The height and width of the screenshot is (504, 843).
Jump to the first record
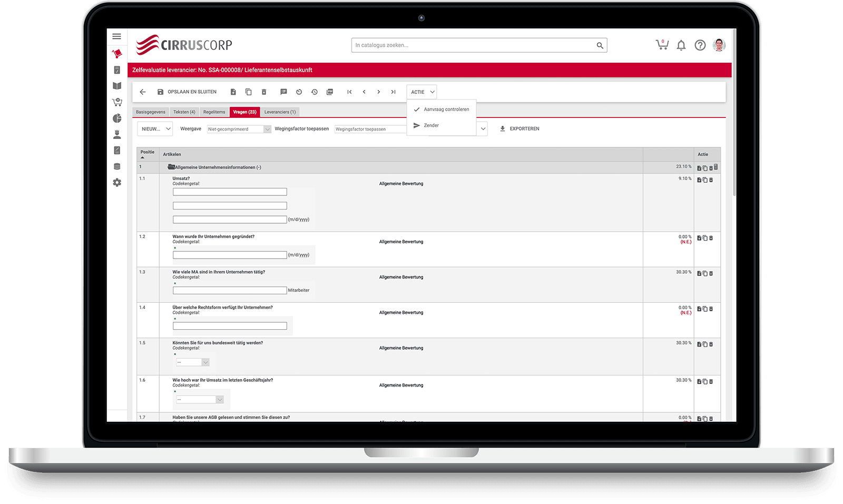click(349, 92)
